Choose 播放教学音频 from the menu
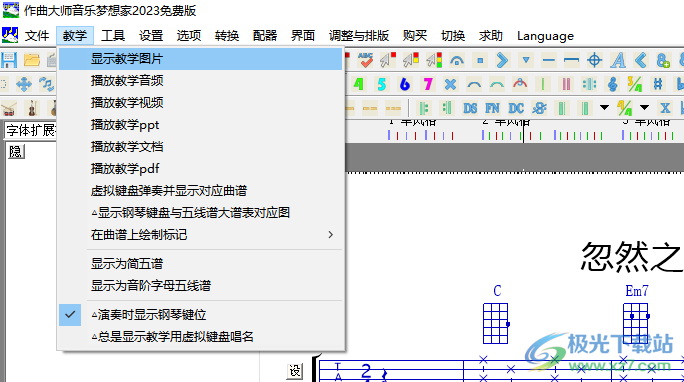684x382 pixels. (x=201, y=81)
